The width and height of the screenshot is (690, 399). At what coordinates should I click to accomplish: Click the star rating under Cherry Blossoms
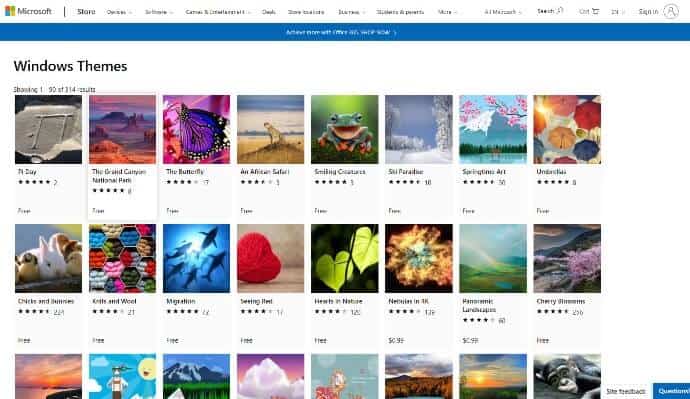click(553, 312)
